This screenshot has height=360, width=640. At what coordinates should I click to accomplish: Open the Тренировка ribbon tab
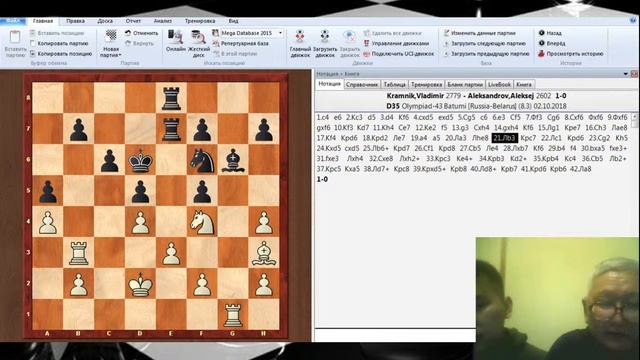pos(200,21)
